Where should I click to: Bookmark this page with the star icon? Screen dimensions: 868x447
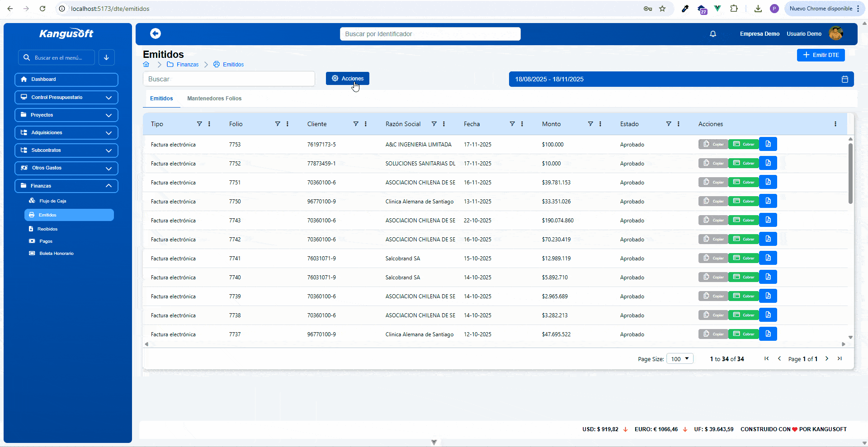[662, 9]
